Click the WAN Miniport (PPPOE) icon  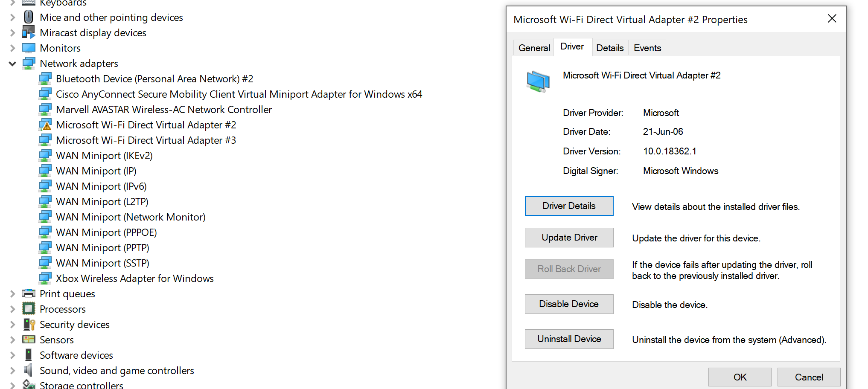pyautogui.click(x=45, y=232)
